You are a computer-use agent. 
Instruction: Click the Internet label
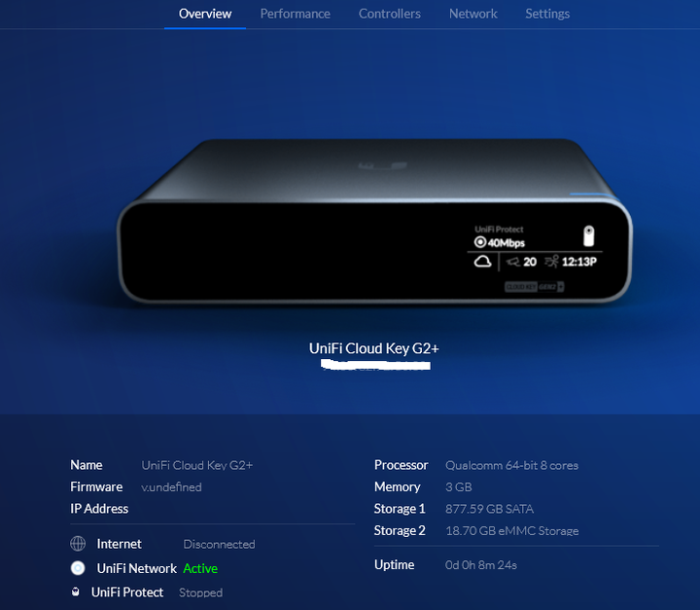[x=119, y=544]
